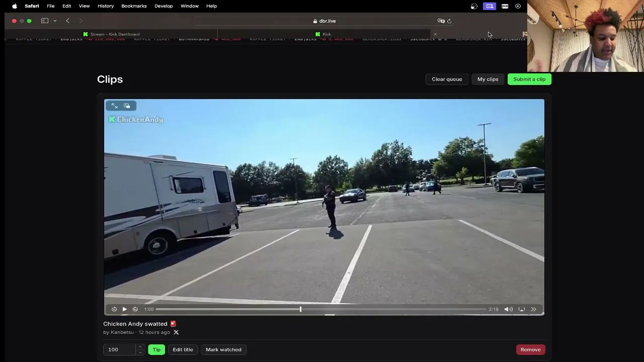Remove the clip from the queue
This screenshot has width=644, height=362.
(x=530, y=349)
